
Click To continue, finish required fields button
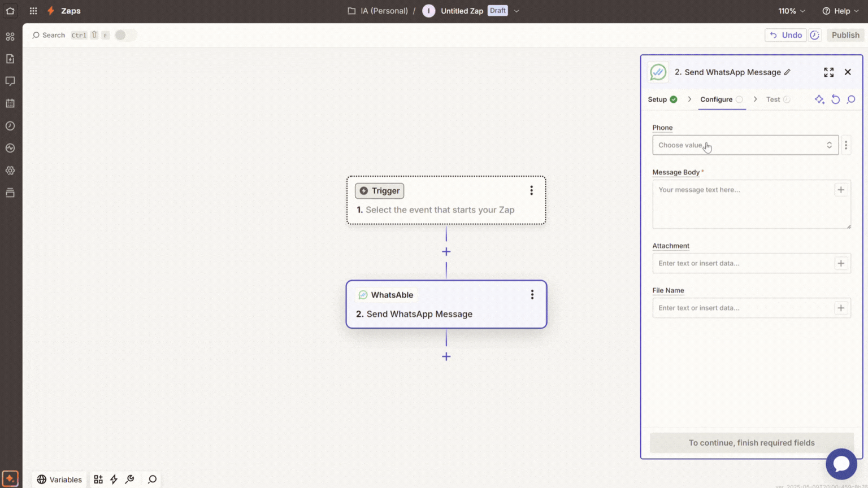(x=752, y=443)
